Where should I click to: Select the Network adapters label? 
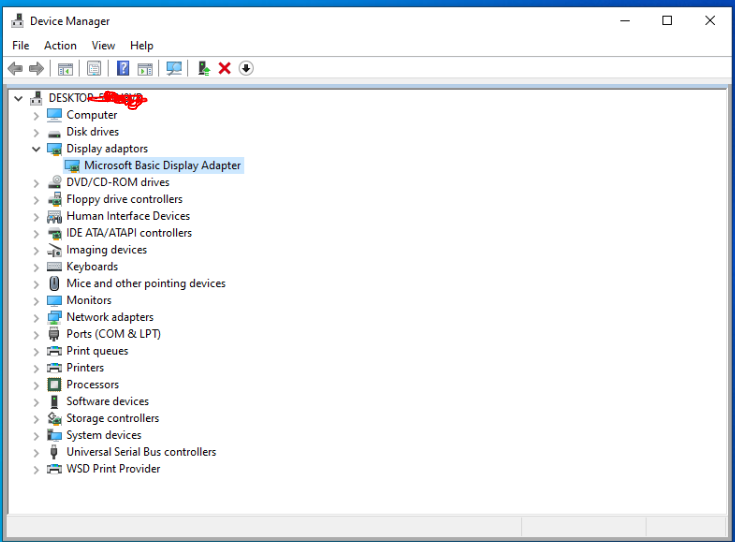(x=110, y=317)
